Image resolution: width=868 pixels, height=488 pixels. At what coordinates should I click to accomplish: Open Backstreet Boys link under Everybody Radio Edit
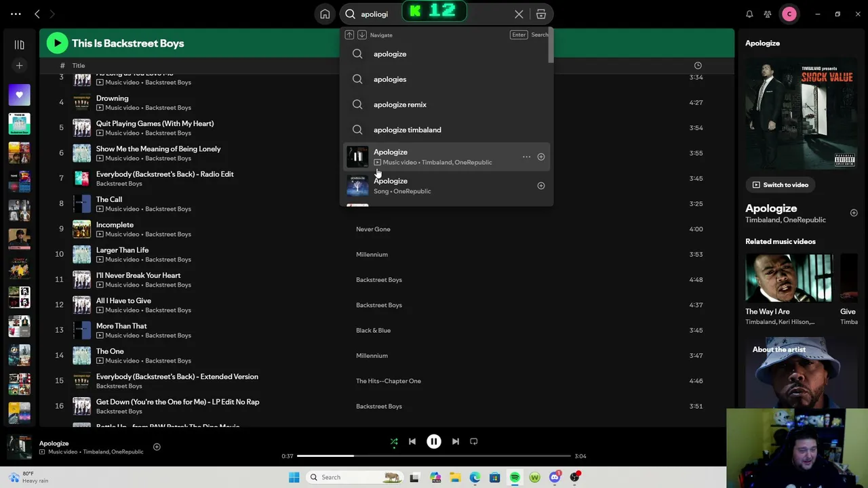[119, 184]
